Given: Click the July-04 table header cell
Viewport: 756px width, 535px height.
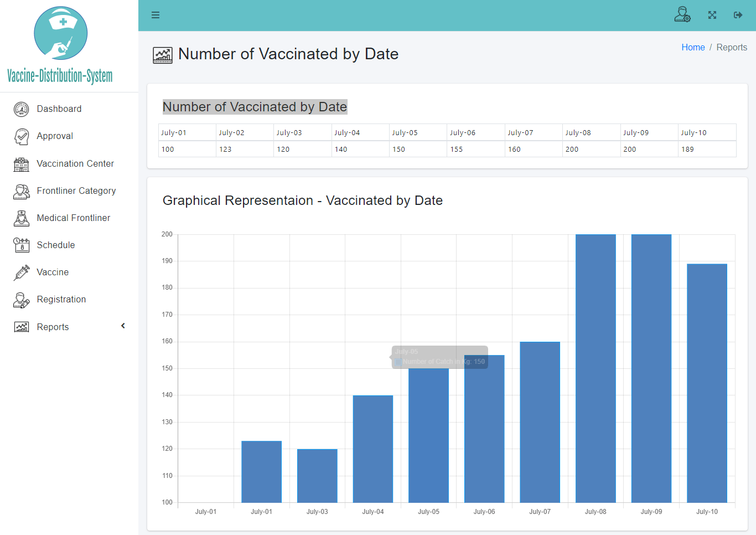Looking at the screenshot, I should [360, 132].
